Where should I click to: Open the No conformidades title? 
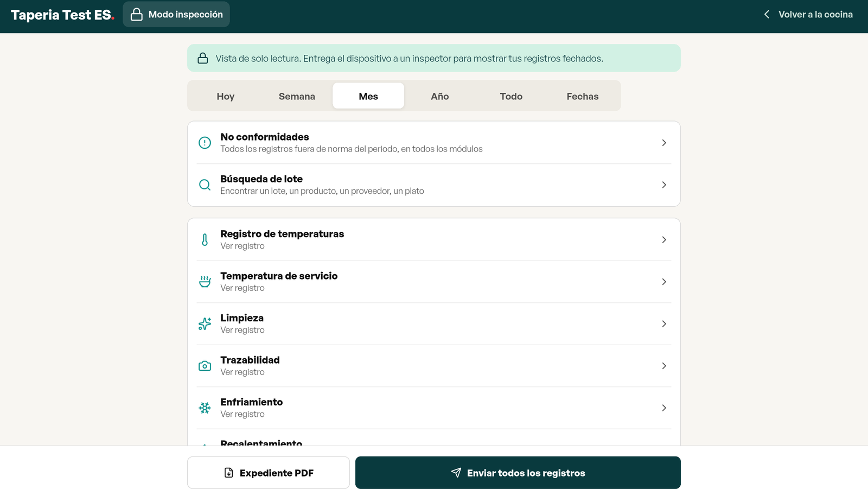265,137
